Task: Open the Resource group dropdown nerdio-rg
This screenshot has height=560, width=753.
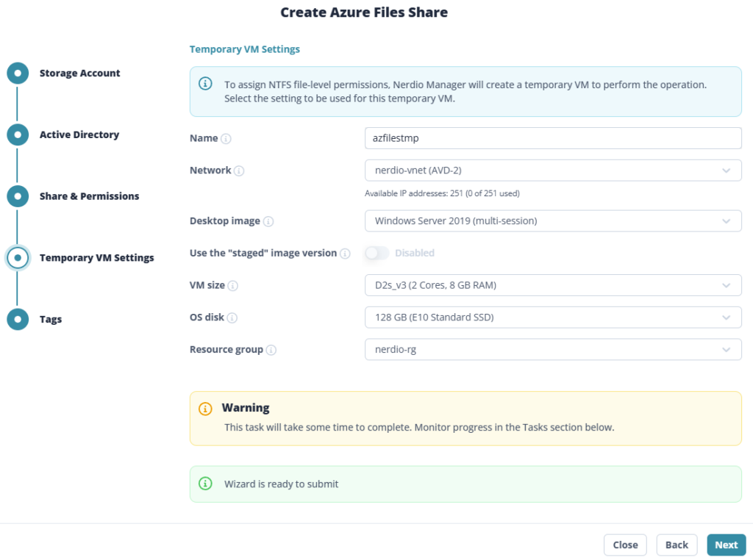Action: coord(553,349)
